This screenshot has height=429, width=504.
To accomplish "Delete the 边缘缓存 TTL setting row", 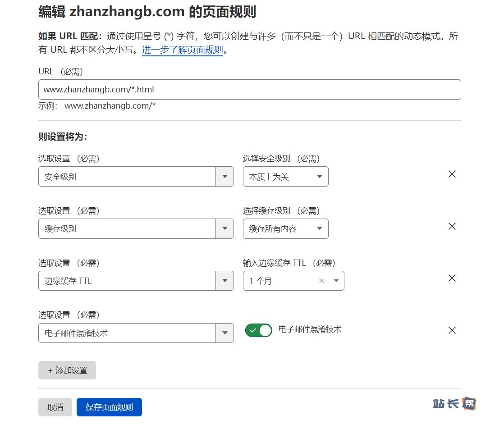I will point(452,278).
